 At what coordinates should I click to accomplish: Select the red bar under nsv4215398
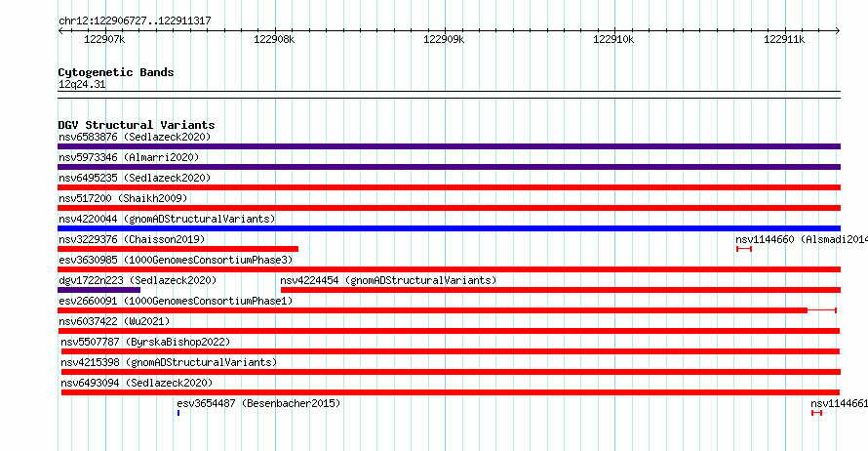(x=452, y=372)
